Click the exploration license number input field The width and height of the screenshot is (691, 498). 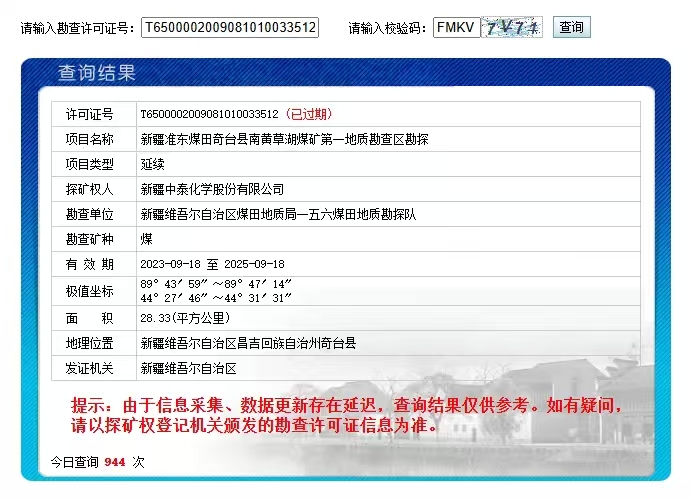pyautogui.click(x=230, y=28)
